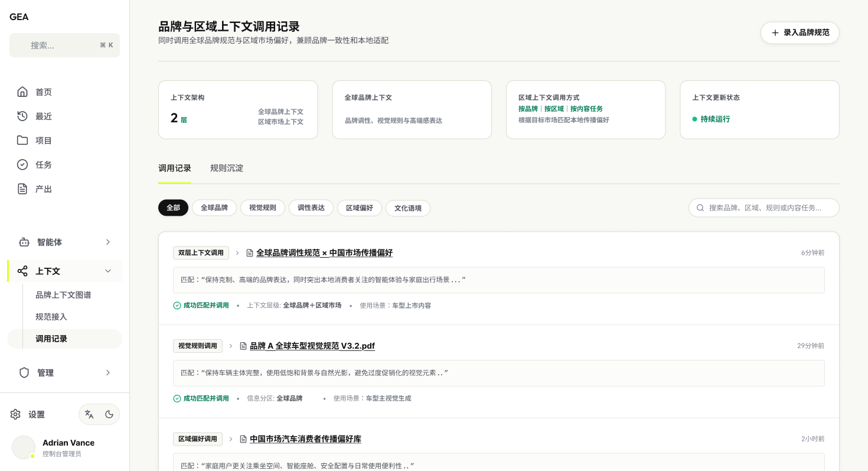This screenshot has height=471, width=868.
Task: Open 品牌上下文图谱 in the sidebar
Action: (63, 295)
